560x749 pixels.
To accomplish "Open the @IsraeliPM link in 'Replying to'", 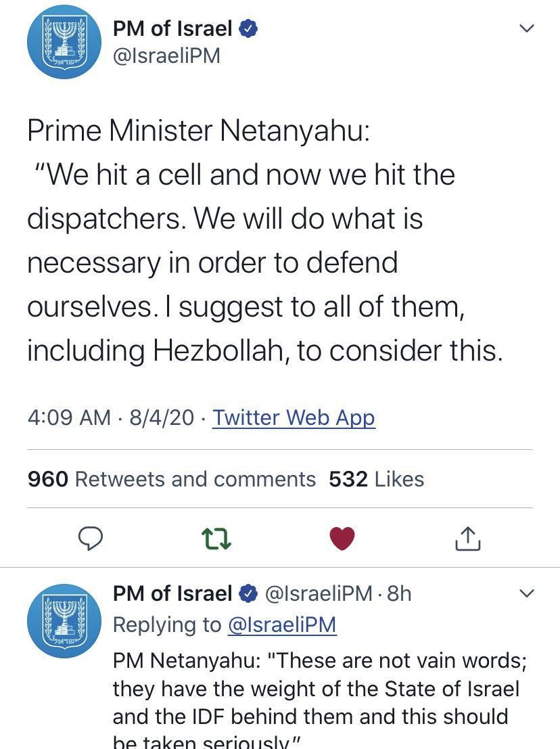I will [x=282, y=625].
